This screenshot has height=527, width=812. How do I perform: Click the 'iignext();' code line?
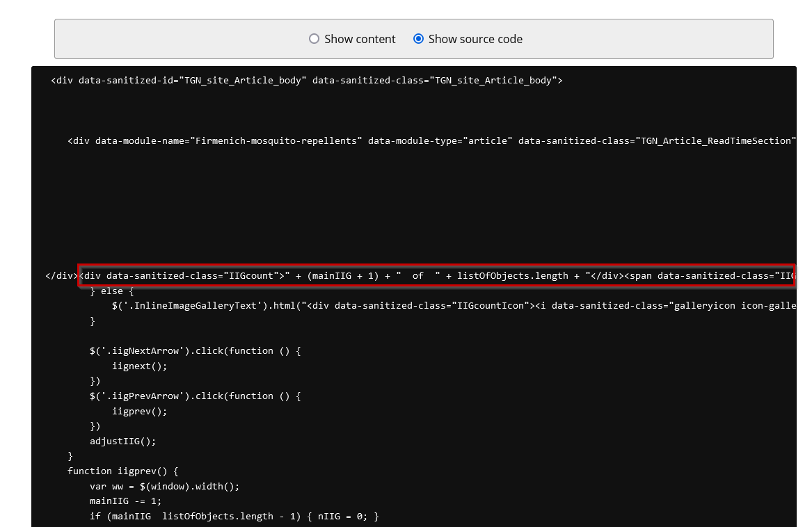(139, 366)
